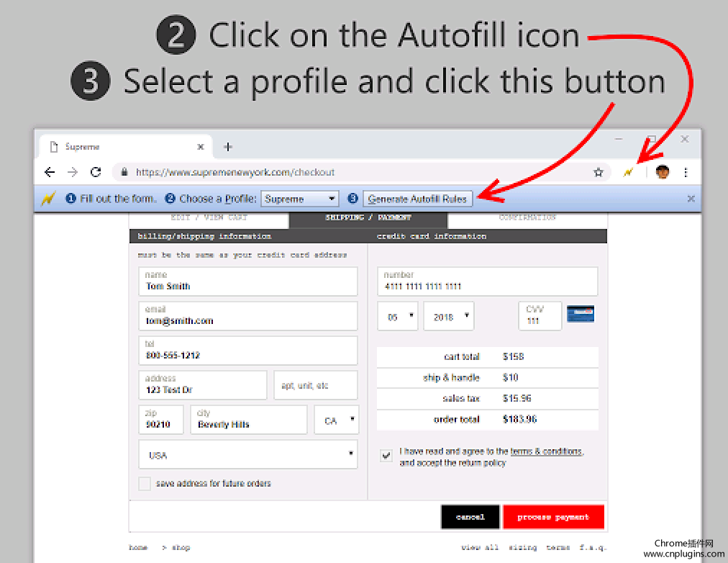728x563 pixels.
Task: Click the order total $183.96 value
Action: (x=519, y=420)
